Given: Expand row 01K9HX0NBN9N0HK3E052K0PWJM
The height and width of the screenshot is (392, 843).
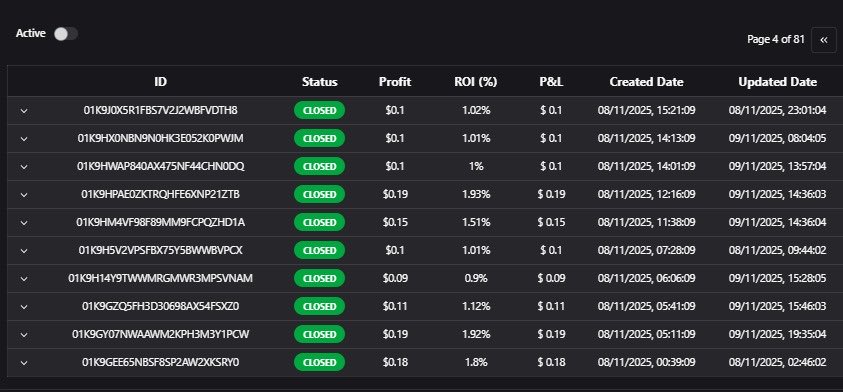Looking at the screenshot, I should coord(24,139).
